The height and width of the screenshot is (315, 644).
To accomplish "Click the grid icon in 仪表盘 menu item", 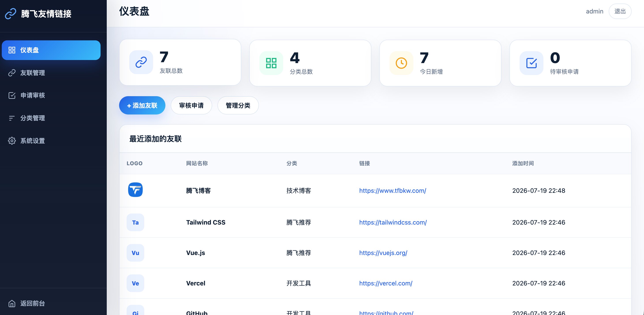I will click(12, 50).
